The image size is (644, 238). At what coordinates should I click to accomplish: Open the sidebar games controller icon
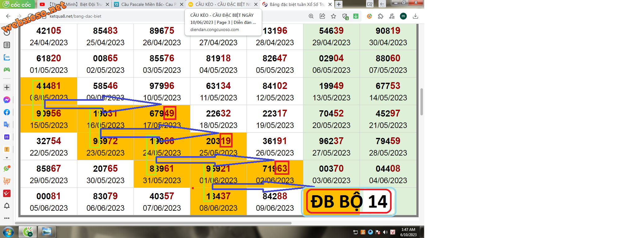pyautogui.click(x=7, y=70)
